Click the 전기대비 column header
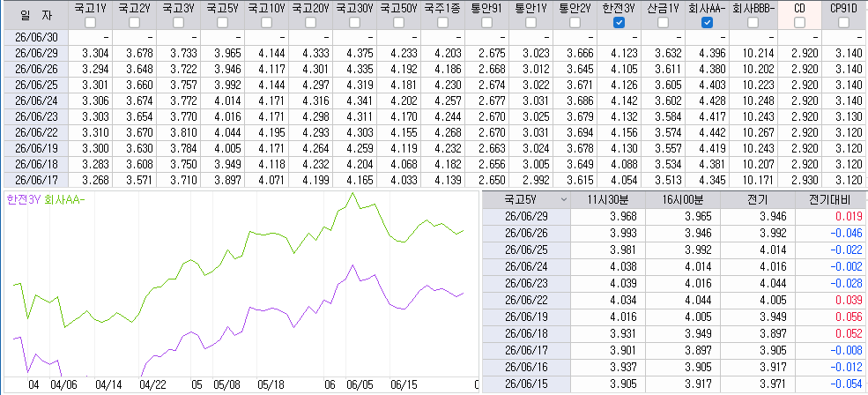The width and height of the screenshot is (868, 395). tap(830, 199)
